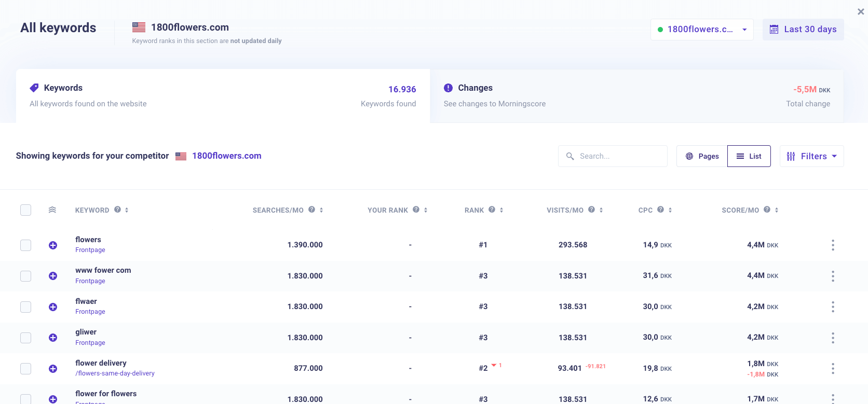The height and width of the screenshot is (404, 868).
Task: Switch to the Changes tab
Action: pyautogui.click(x=637, y=96)
